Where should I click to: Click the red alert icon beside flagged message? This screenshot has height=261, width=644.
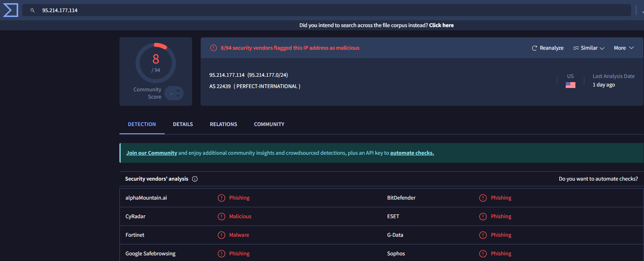point(214,48)
